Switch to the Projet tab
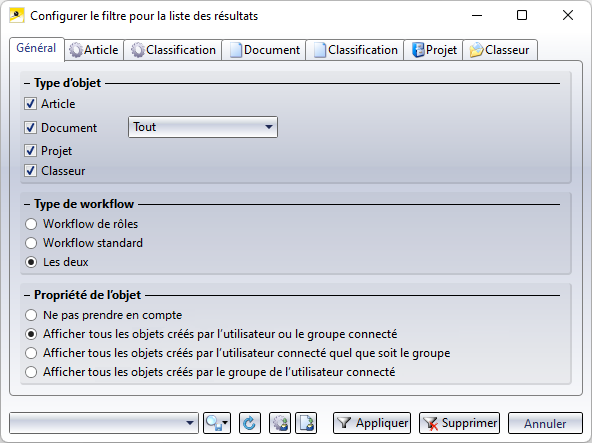Image resolution: width=592 pixels, height=443 pixels. 433,50
